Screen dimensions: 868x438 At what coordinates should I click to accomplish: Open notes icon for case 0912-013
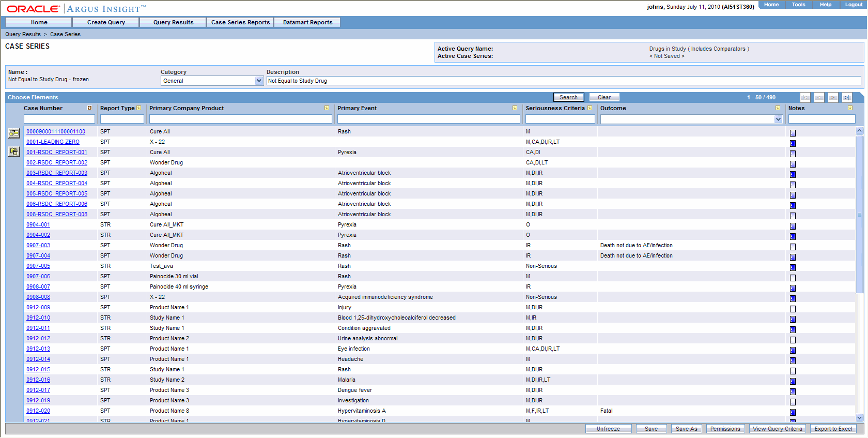pos(793,350)
